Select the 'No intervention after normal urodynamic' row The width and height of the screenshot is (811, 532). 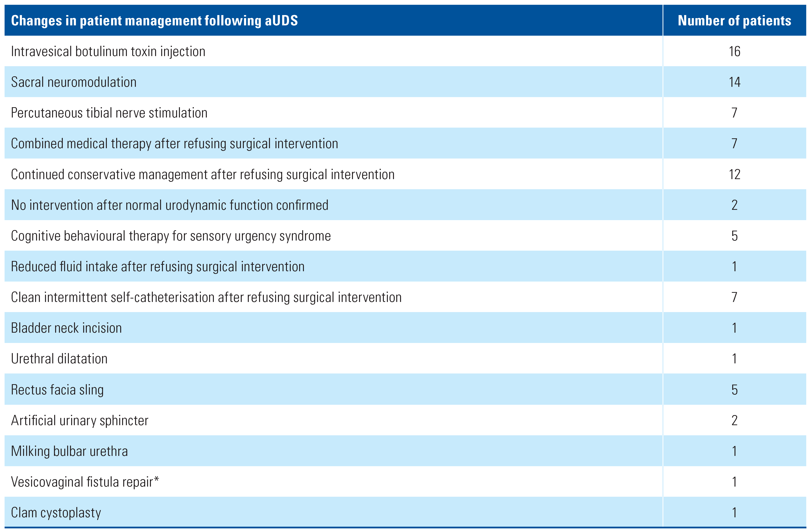click(170, 205)
